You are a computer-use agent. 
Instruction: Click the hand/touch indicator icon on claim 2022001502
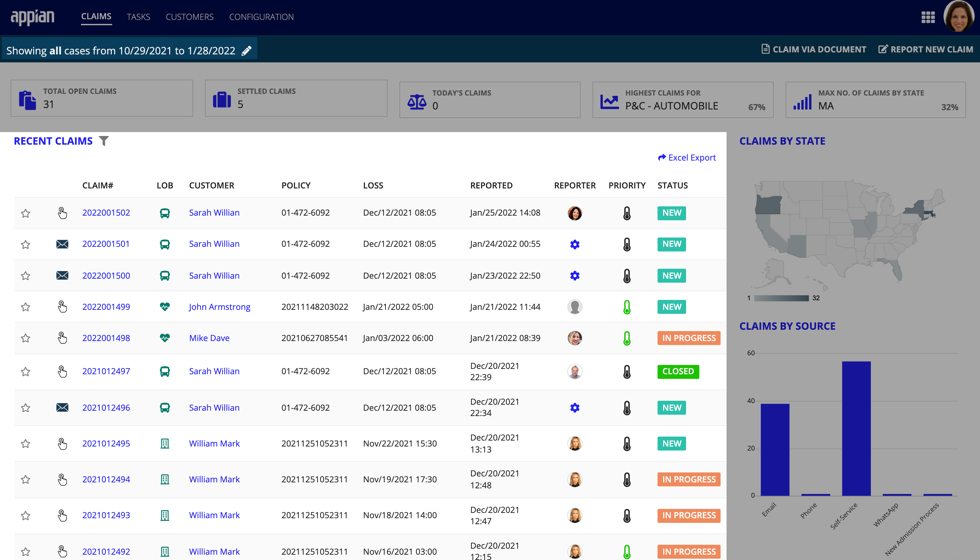coord(62,212)
